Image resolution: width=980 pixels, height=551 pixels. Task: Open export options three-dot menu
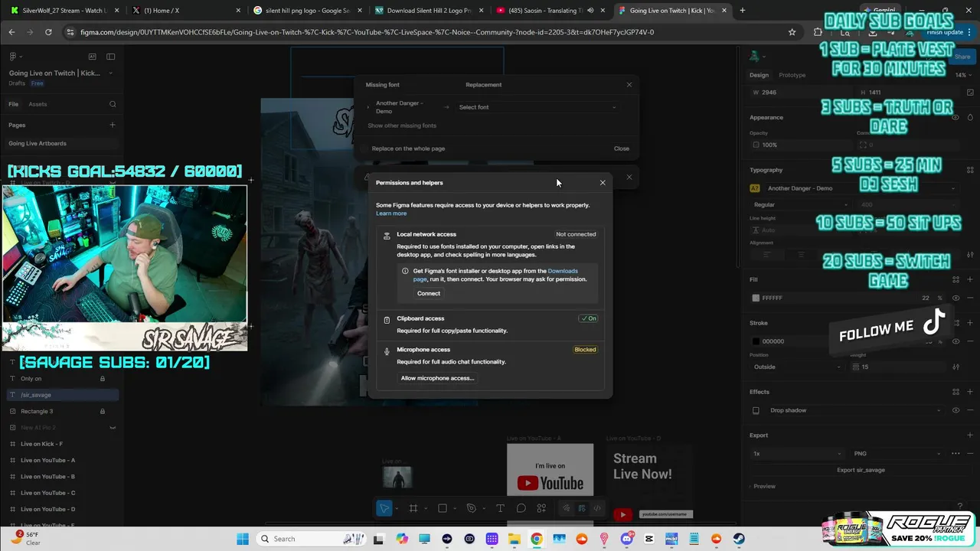(x=955, y=453)
